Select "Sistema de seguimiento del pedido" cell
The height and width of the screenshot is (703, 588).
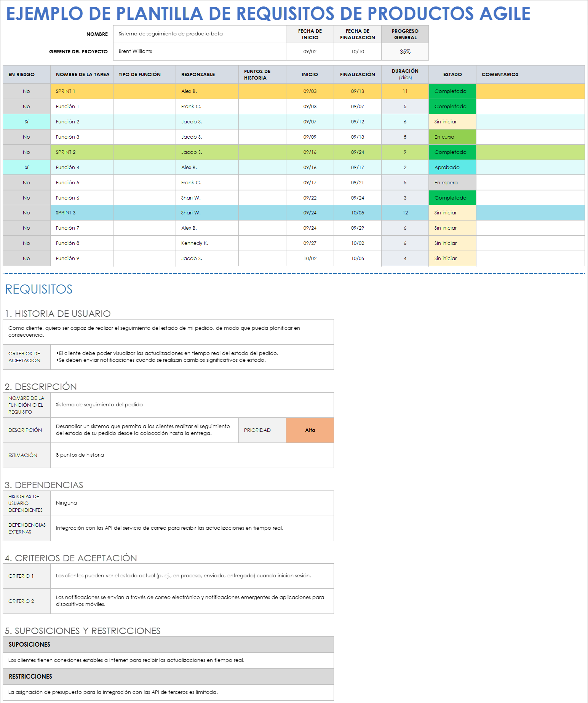click(x=192, y=405)
